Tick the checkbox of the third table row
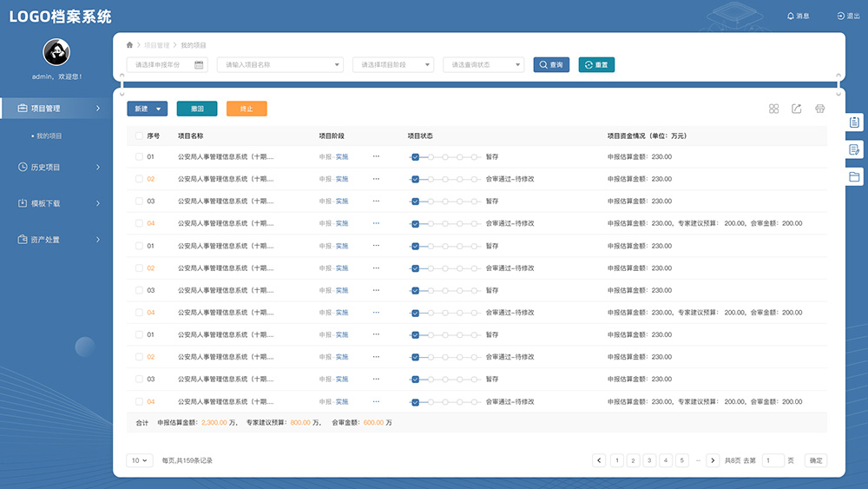 tap(139, 201)
